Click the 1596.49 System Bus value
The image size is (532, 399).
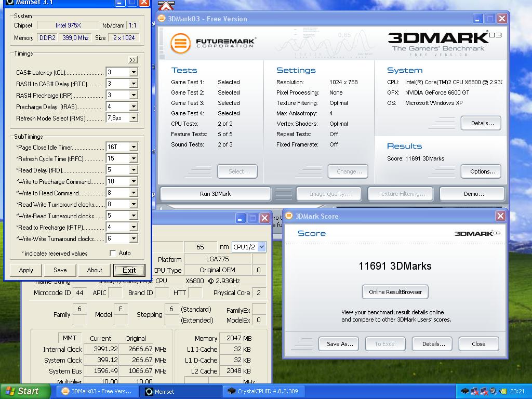click(101, 370)
